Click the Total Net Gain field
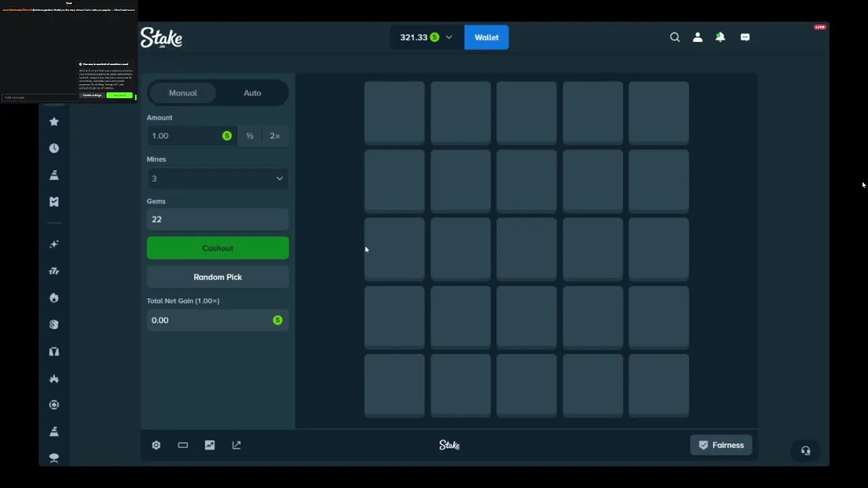868x488 pixels. [218, 320]
